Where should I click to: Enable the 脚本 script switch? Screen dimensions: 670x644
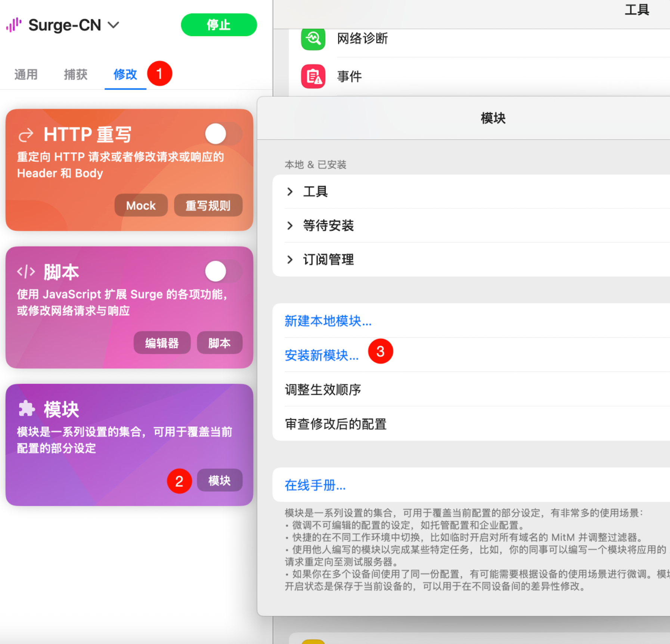click(x=223, y=271)
